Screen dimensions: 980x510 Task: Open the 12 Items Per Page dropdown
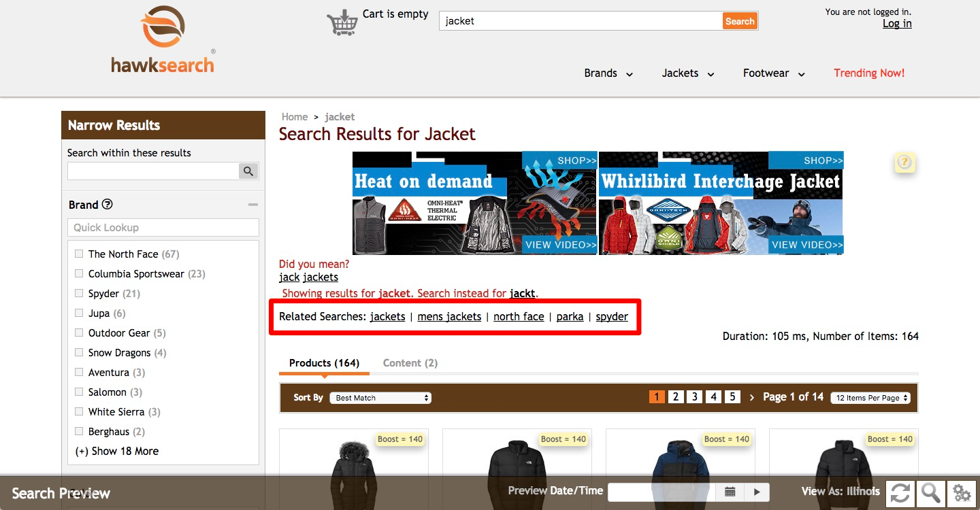[x=870, y=398]
